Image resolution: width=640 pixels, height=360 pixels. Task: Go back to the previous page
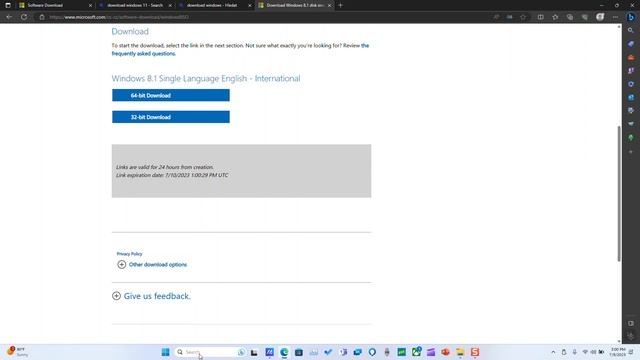[9, 17]
